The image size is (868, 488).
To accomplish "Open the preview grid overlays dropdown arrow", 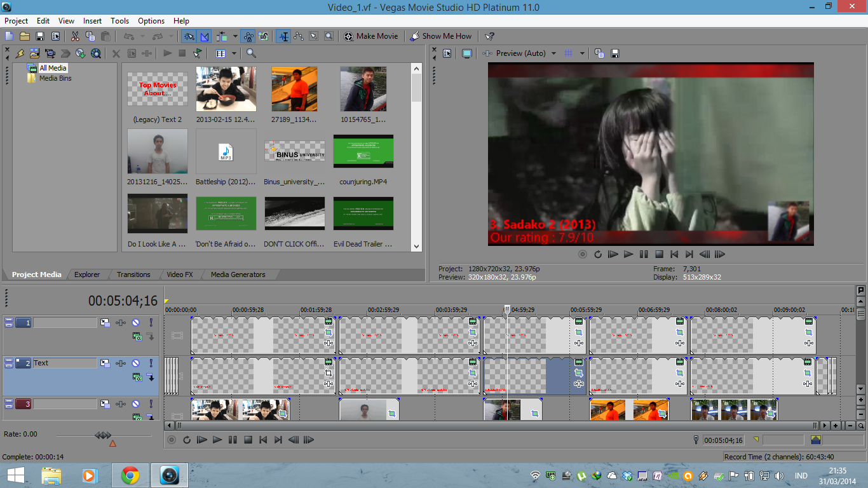I will pyautogui.click(x=582, y=53).
